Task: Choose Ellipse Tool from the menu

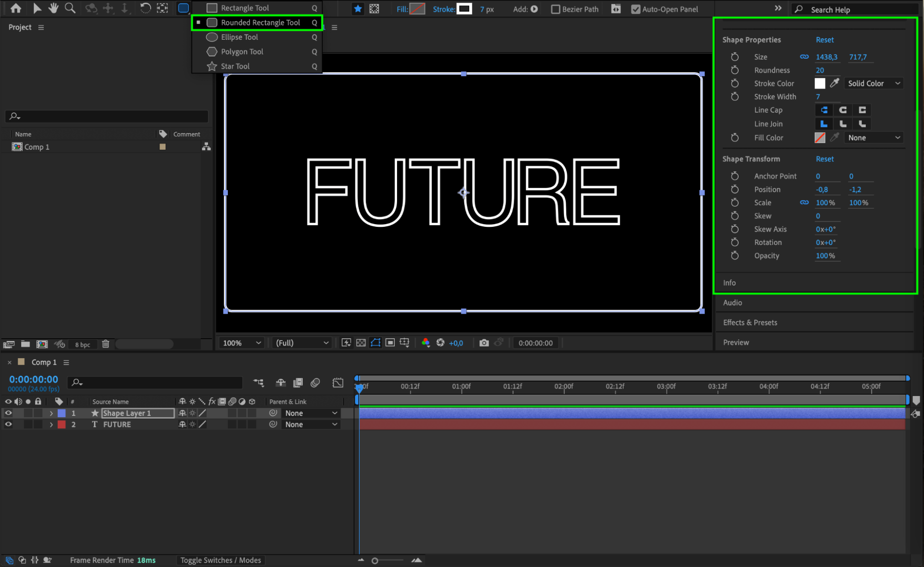Action: coord(257,37)
